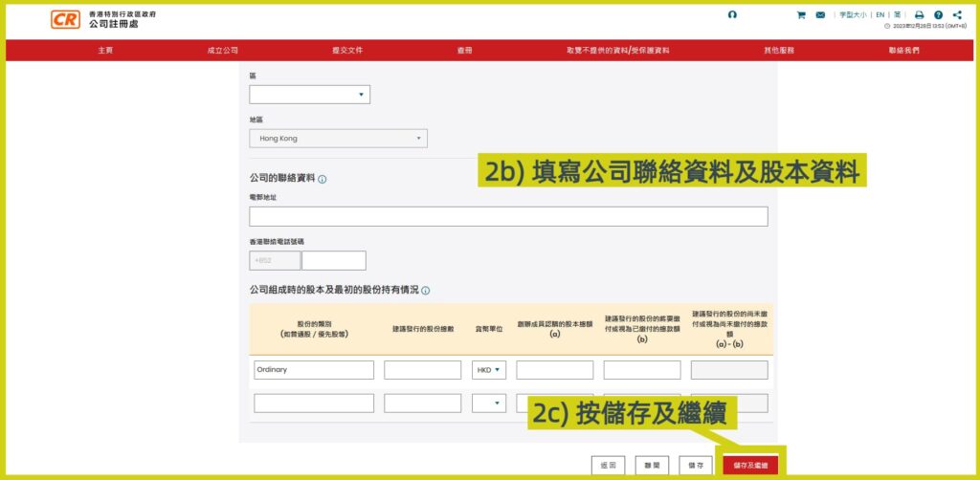Click info icon beside 公司組成時的股本 heading
The height and width of the screenshot is (480, 980).
pyautogui.click(x=426, y=291)
